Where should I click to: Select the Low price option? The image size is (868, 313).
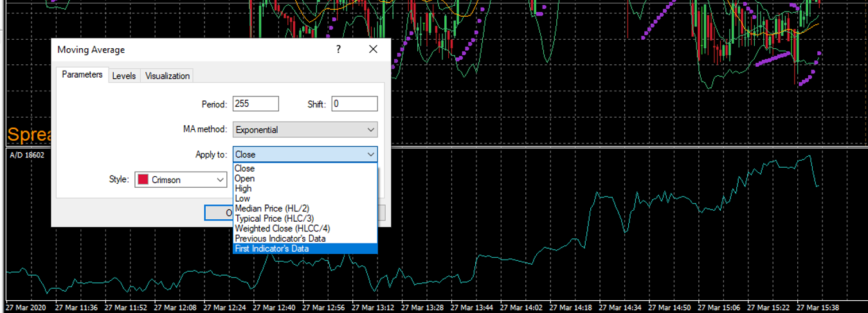click(305, 199)
